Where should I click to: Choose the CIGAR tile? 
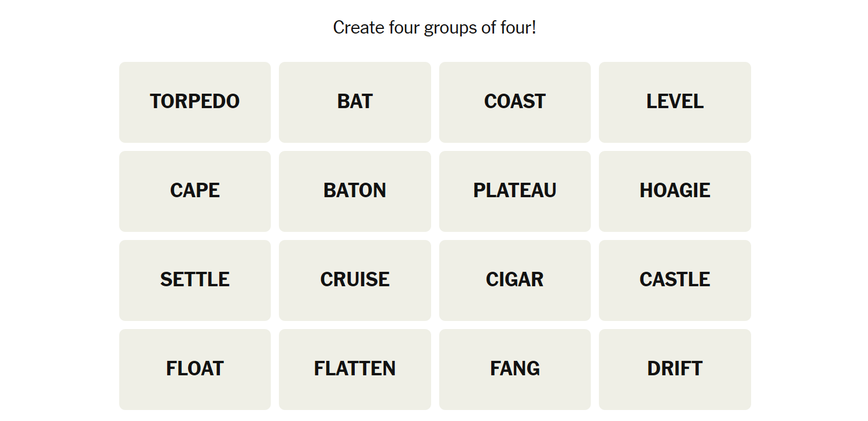(514, 280)
